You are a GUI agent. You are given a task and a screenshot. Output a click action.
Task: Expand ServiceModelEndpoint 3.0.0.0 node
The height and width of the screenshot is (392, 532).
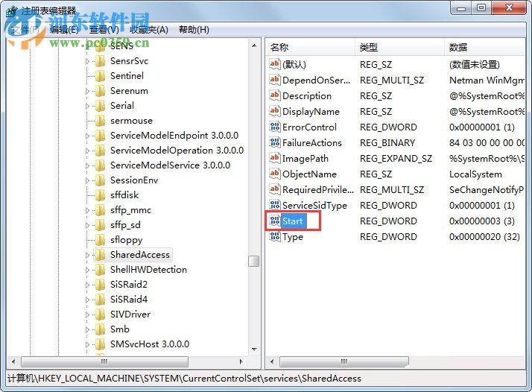click(87, 136)
